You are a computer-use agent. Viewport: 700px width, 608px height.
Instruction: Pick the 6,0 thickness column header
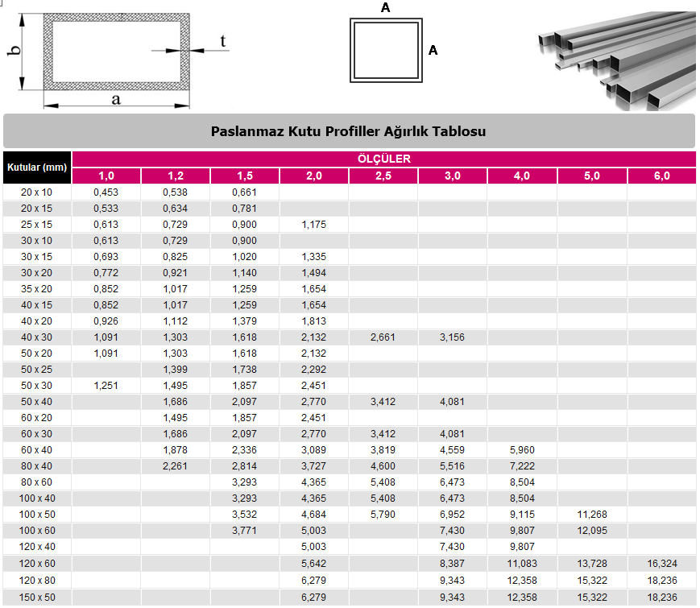click(x=661, y=176)
